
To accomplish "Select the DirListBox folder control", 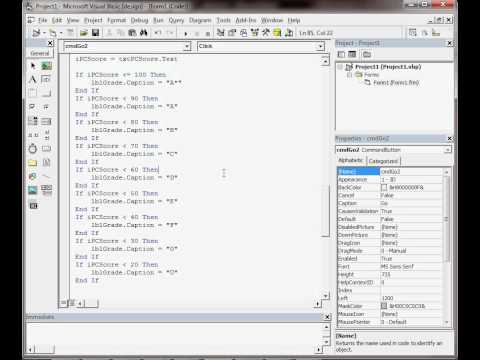I will point(33,163).
